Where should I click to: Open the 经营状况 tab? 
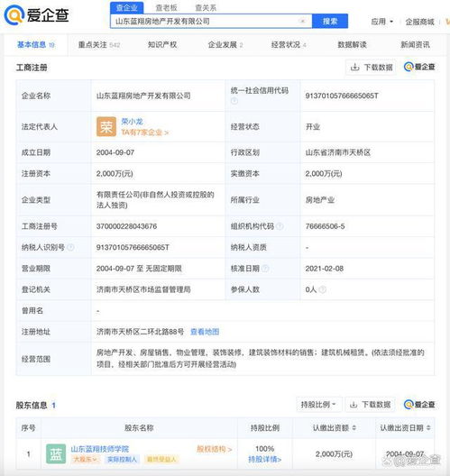coord(289,45)
